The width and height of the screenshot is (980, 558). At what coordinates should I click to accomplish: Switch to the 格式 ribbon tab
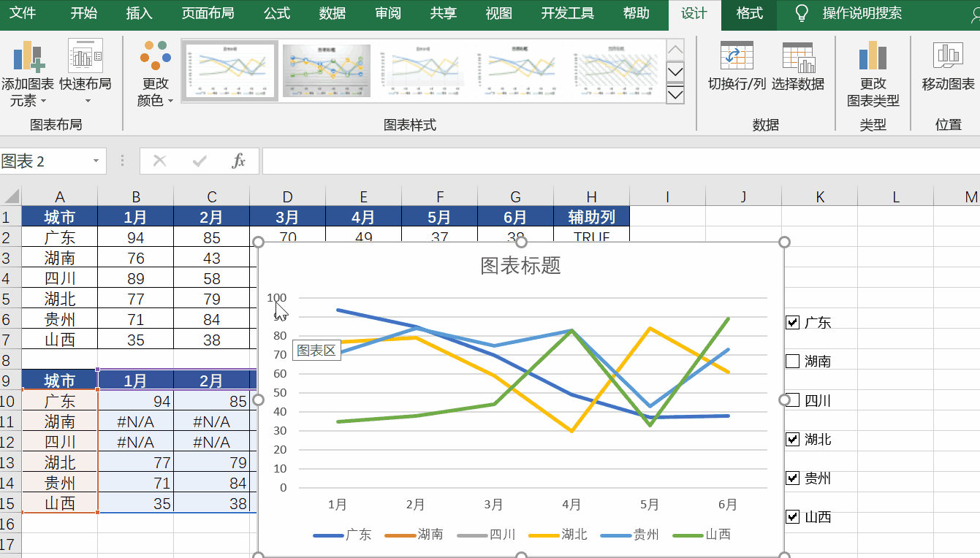click(748, 13)
